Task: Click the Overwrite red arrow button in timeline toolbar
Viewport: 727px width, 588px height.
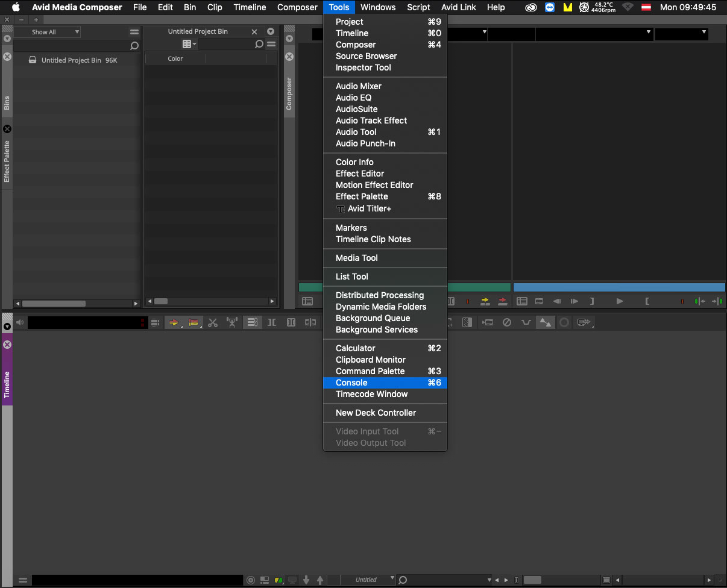Action: coord(194,323)
